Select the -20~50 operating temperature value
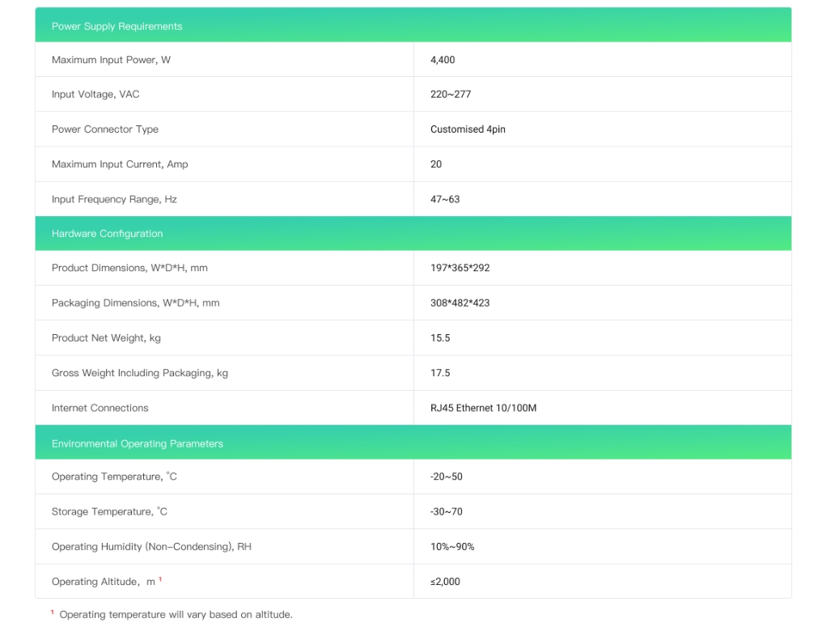Image resolution: width=822 pixels, height=644 pixels. pyautogui.click(x=447, y=477)
